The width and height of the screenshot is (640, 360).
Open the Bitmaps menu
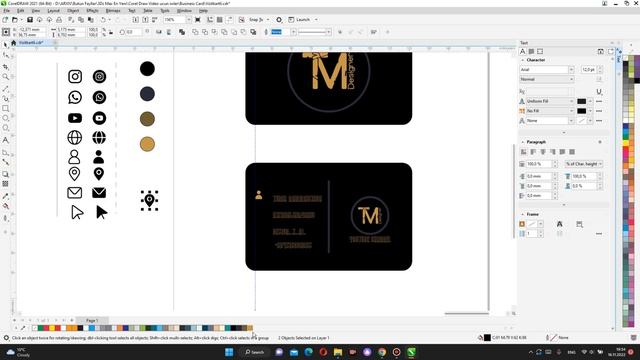pos(113,11)
